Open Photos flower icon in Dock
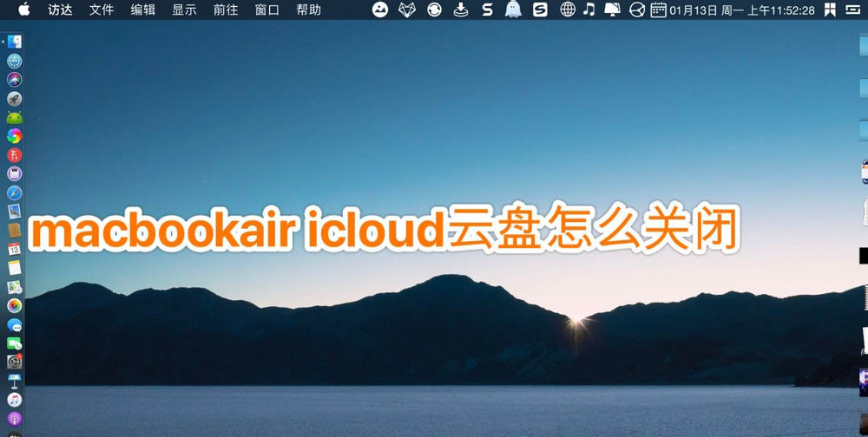Image resolution: width=868 pixels, height=437 pixels. pos(15,305)
